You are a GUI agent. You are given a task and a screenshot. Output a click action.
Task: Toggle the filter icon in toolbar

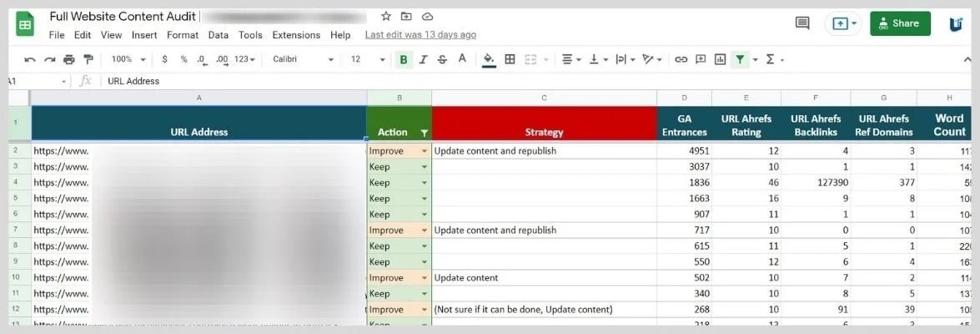tap(740, 59)
